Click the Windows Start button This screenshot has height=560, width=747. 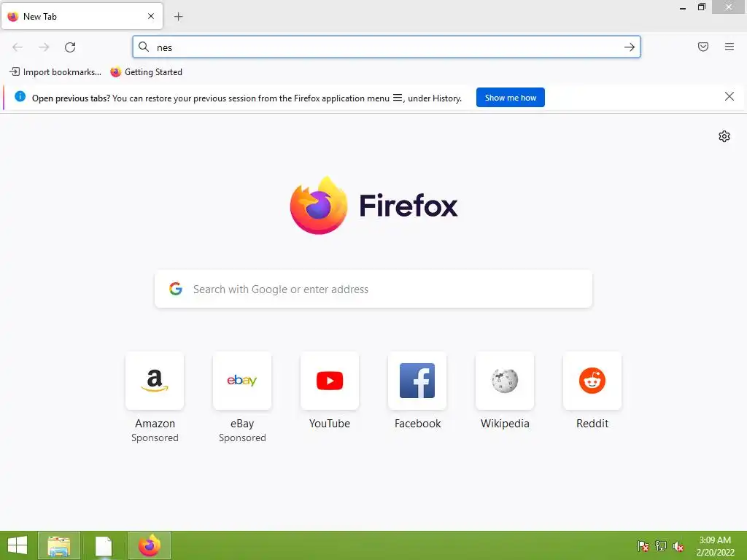point(18,545)
